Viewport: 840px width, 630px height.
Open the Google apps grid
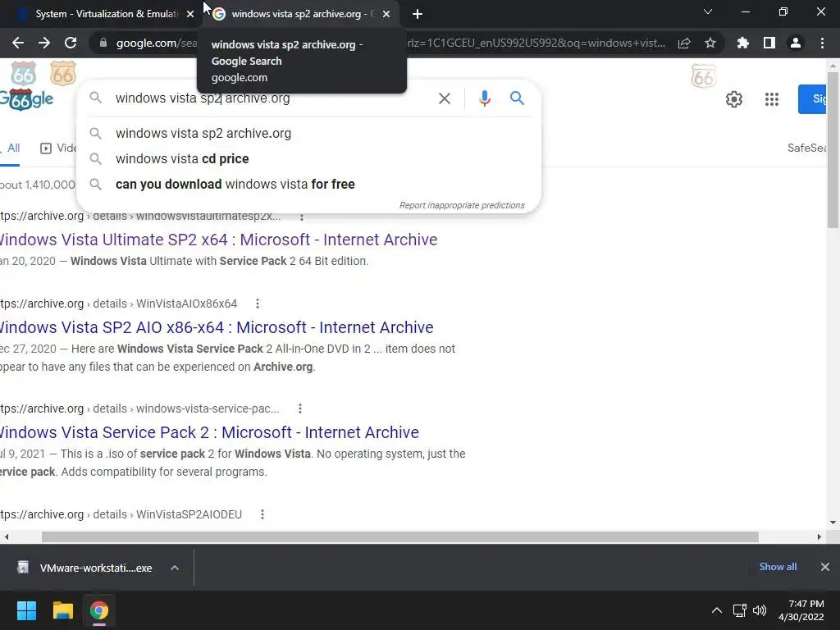pyautogui.click(x=771, y=99)
